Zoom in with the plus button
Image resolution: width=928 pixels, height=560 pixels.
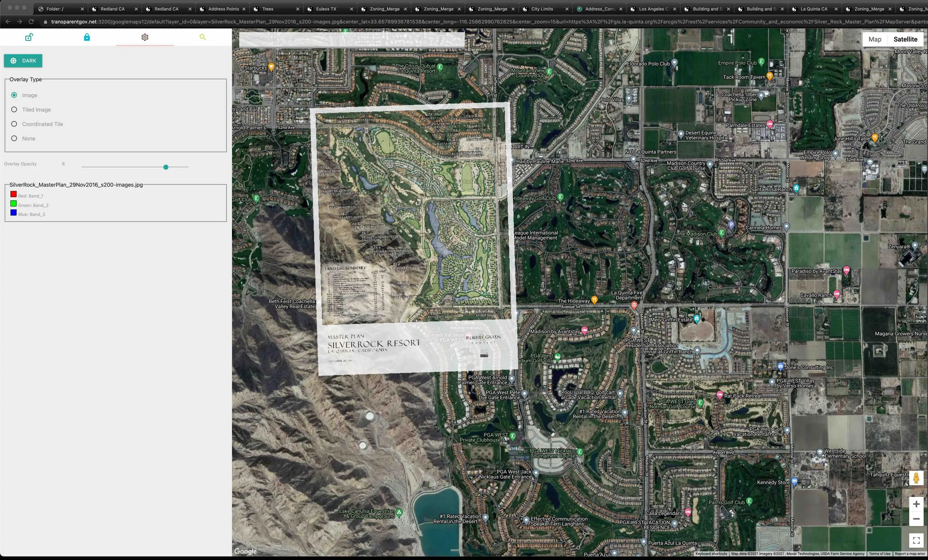click(916, 504)
